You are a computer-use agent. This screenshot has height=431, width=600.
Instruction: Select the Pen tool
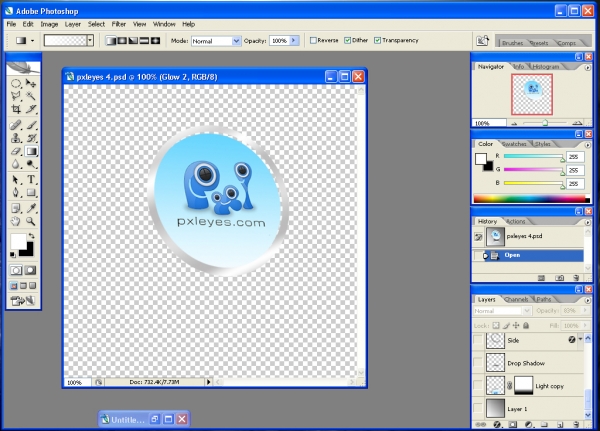tap(16, 192)
